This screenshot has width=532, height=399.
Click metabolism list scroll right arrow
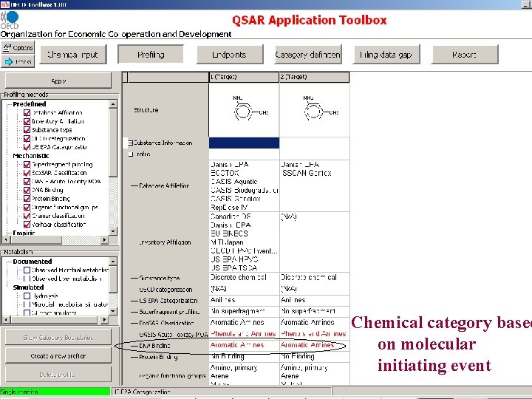(104, 320)
